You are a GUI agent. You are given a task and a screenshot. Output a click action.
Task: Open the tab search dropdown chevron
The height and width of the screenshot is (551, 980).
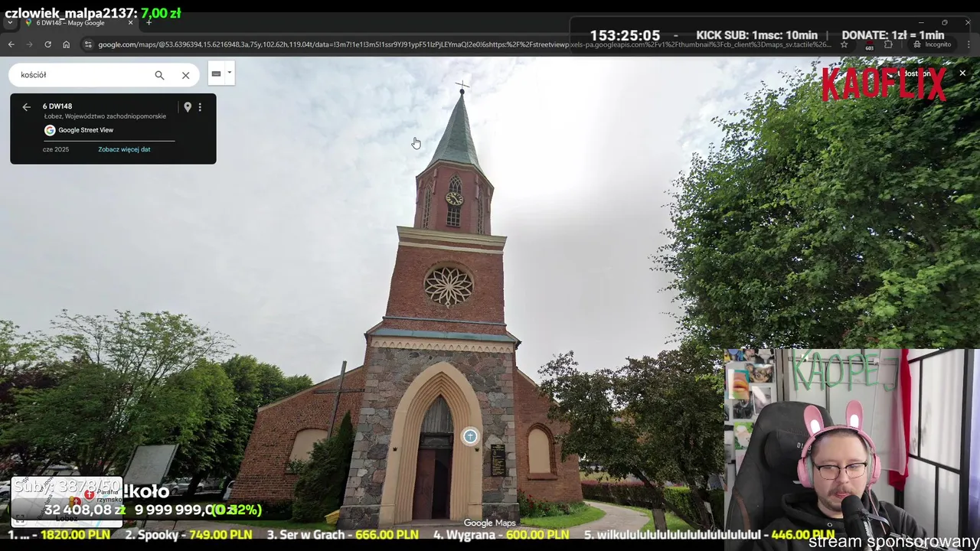10,23
